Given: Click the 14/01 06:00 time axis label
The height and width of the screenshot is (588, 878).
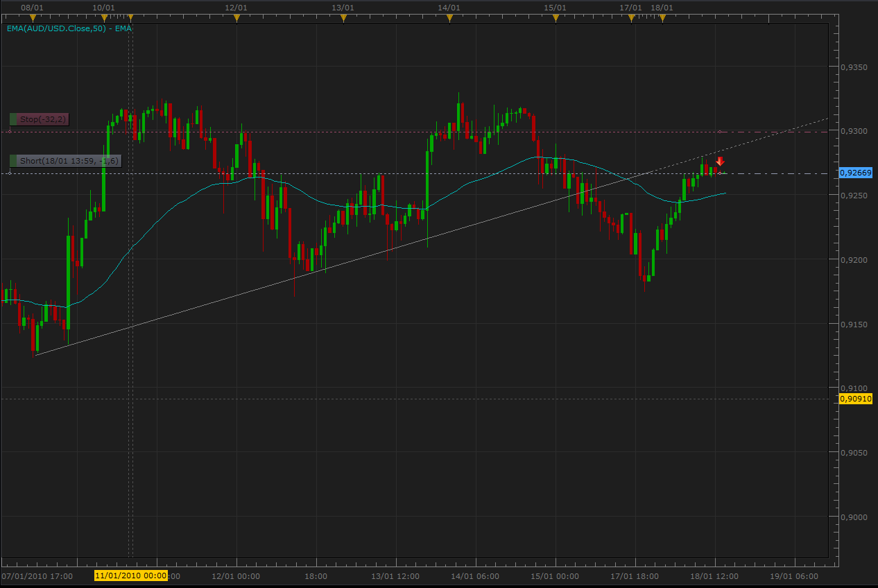Looking at the screenshot, I should (x=476, y=576).
